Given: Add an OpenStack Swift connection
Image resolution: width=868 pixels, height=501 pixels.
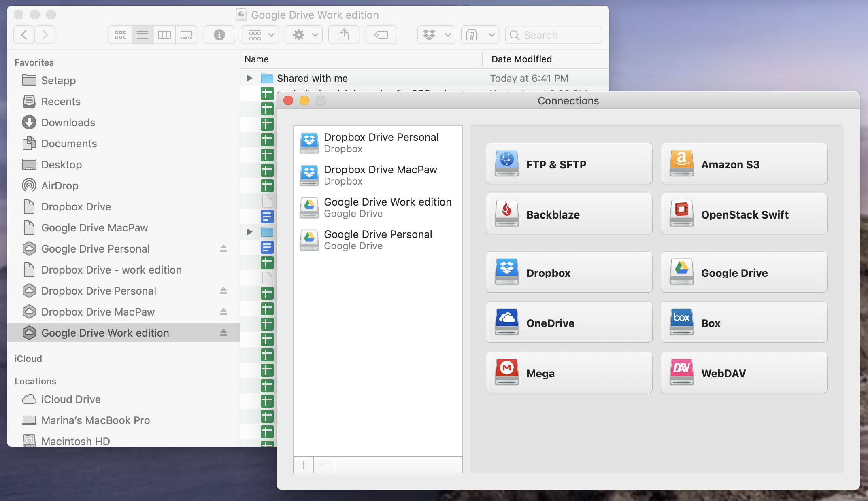Looking at the screenshot, I should [x=744, y=214].
